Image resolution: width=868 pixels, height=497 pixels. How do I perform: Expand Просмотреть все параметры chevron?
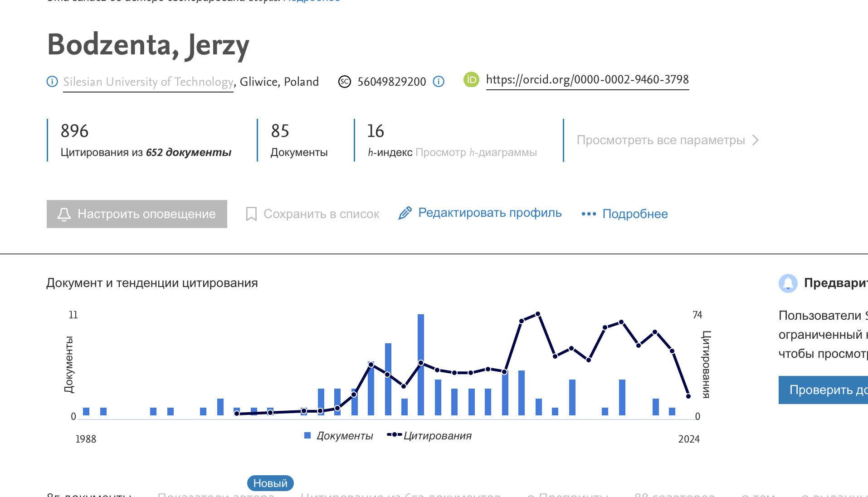tap(756, 140)
